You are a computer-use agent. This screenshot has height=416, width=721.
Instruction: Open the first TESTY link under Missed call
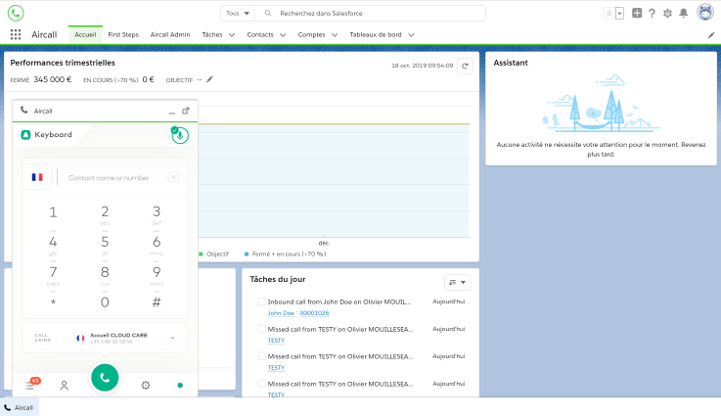[x=276, y=341]
